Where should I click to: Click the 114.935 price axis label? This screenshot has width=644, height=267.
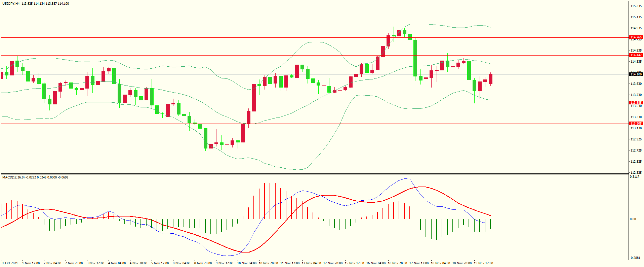coord(636,28)
